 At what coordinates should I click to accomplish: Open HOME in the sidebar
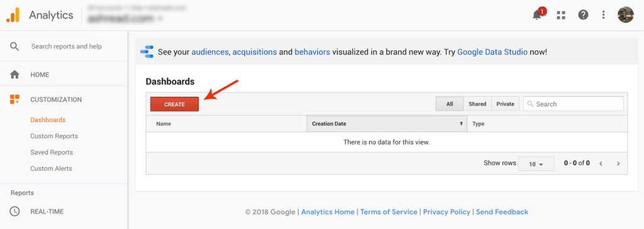pyautogui.click(x=40, y=75)
